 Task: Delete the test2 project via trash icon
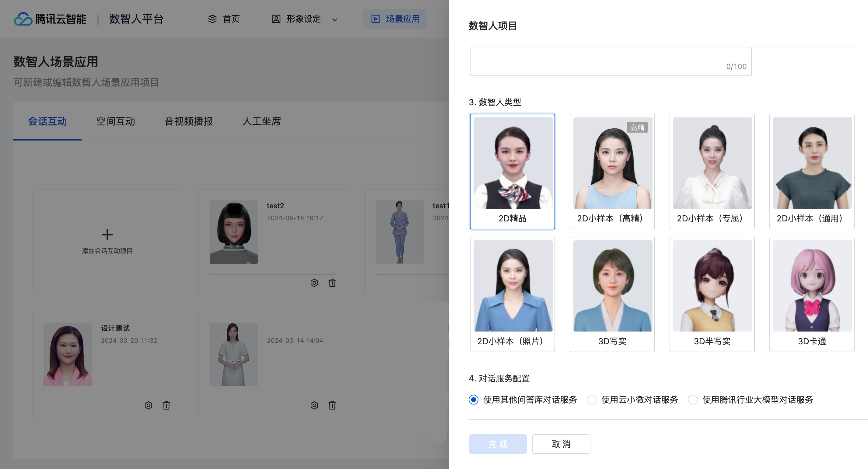click(x=332, y=283)
